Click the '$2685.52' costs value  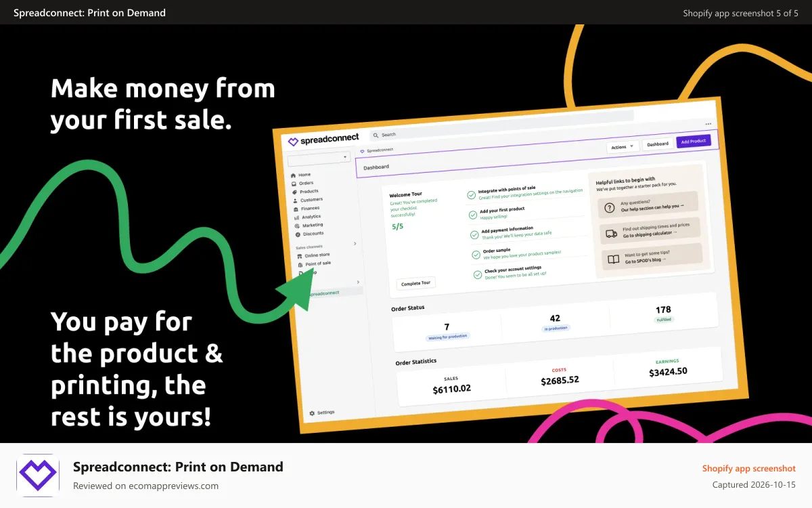point(560,380)
